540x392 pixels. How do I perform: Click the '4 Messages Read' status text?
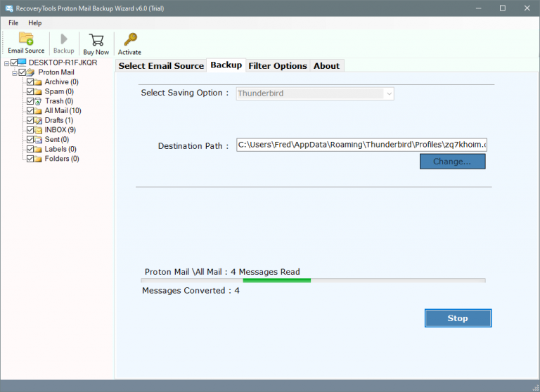[x=265, y=272]
